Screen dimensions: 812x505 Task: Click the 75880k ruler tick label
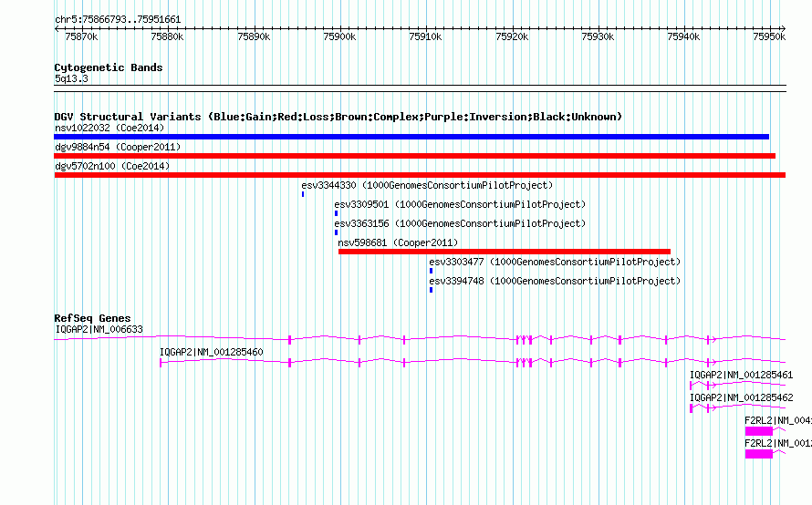[167, 36]
